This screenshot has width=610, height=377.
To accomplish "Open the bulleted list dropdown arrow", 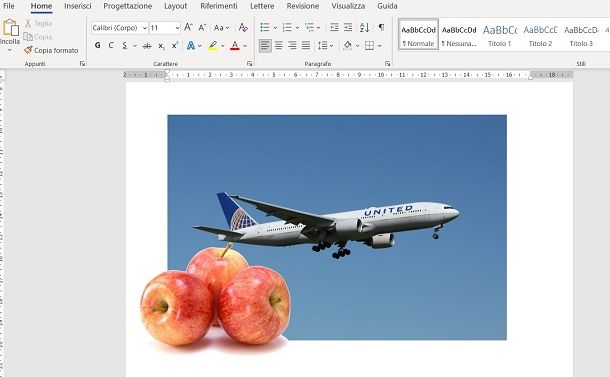I will point(275,28).
